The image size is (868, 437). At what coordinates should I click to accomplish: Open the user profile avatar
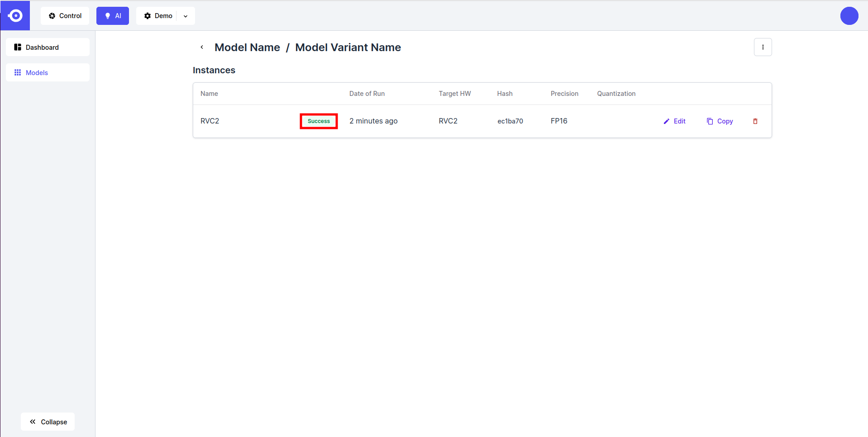tap(849, 16)
